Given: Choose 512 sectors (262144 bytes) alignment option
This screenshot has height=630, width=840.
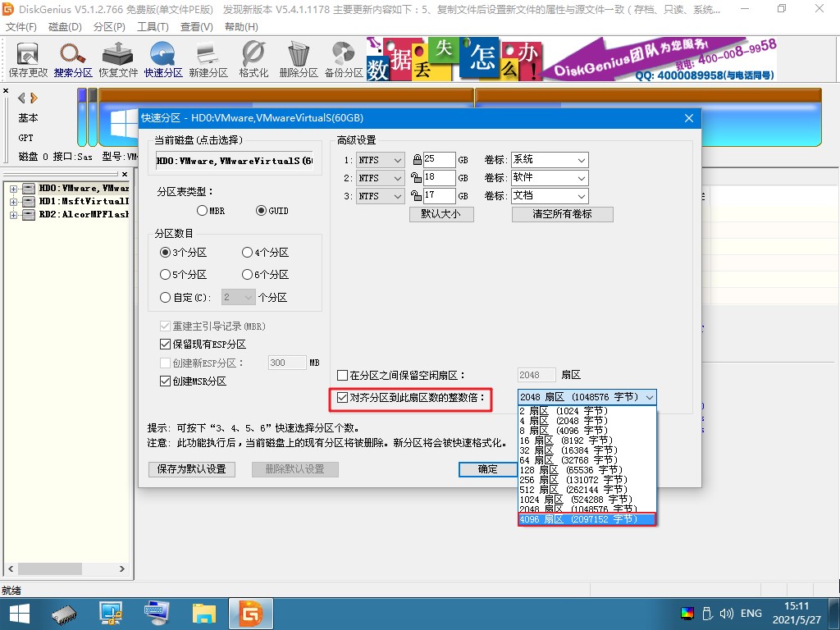Looking at the screenshot, I should [587, 490].
